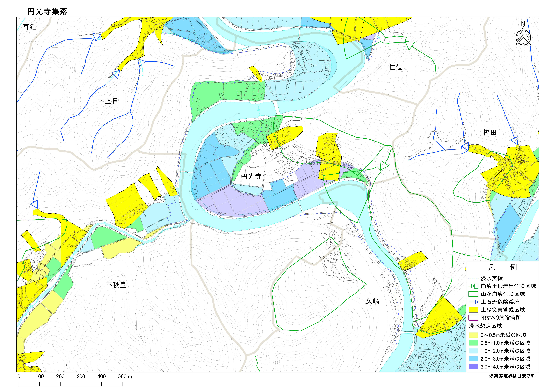555x392 pixels.
Task: Click the 下秋里 place label
Action: pos(116,285)
